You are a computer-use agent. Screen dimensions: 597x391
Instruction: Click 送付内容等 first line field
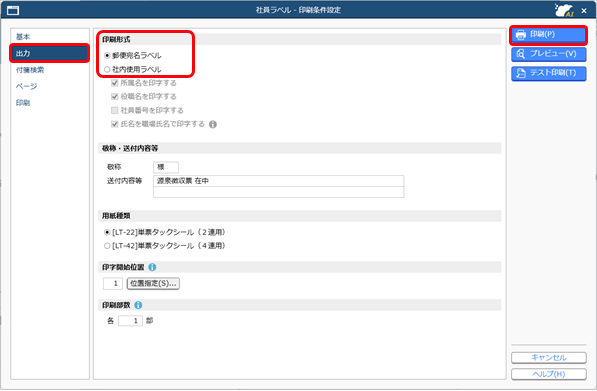point(278,181)
